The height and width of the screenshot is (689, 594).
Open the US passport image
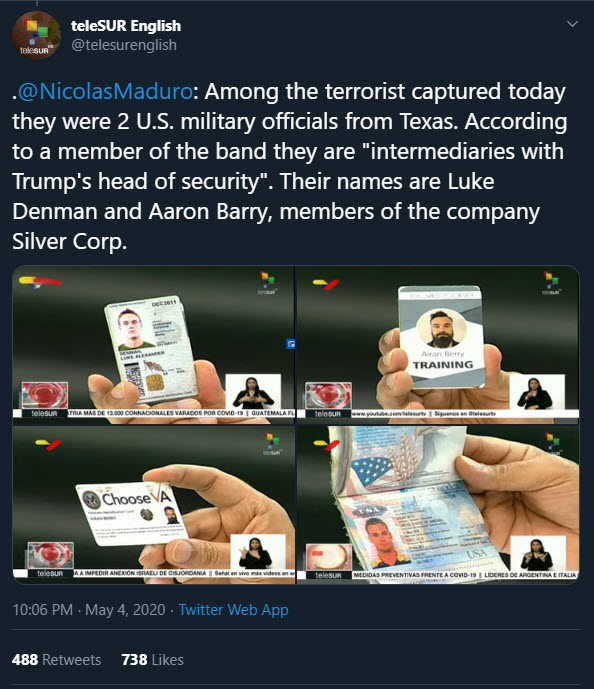click(438, 505)
